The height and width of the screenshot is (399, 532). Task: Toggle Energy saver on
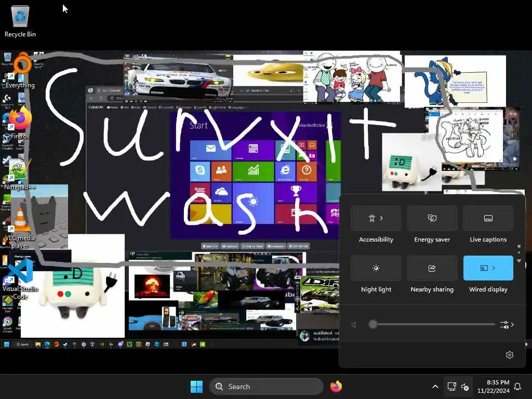432,218
